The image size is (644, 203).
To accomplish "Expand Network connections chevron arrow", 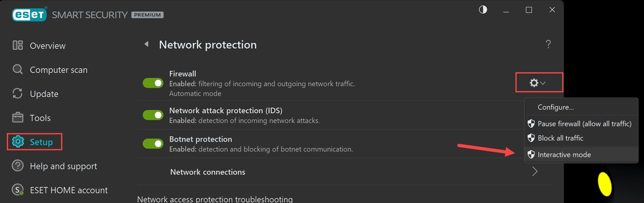I will [535, 172].
